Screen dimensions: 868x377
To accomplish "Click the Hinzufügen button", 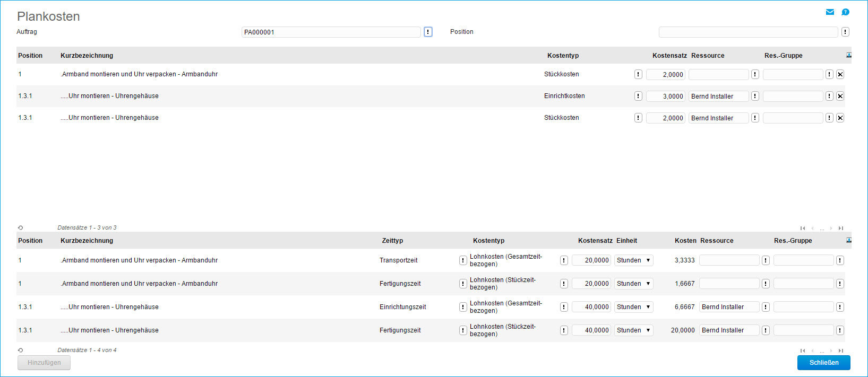I will (44, 363).
